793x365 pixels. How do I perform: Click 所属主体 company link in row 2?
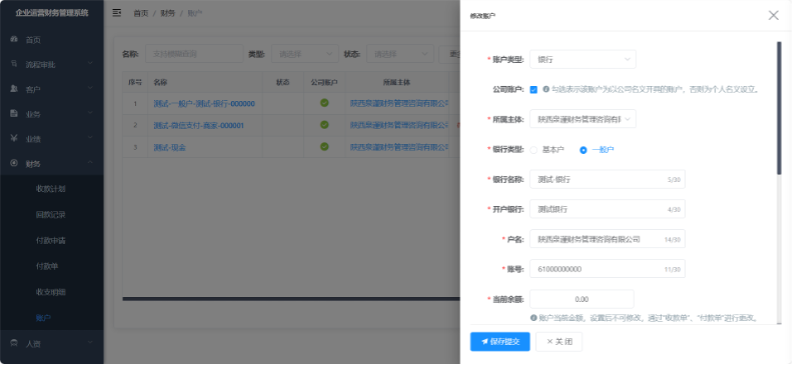[400, 125]
